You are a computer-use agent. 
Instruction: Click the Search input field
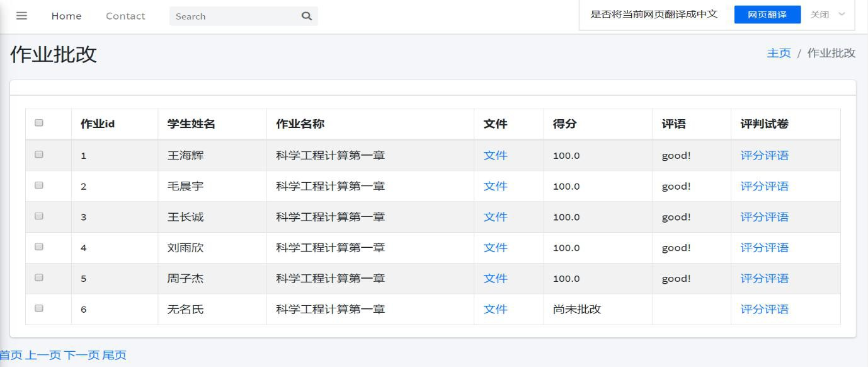(233, 16)
